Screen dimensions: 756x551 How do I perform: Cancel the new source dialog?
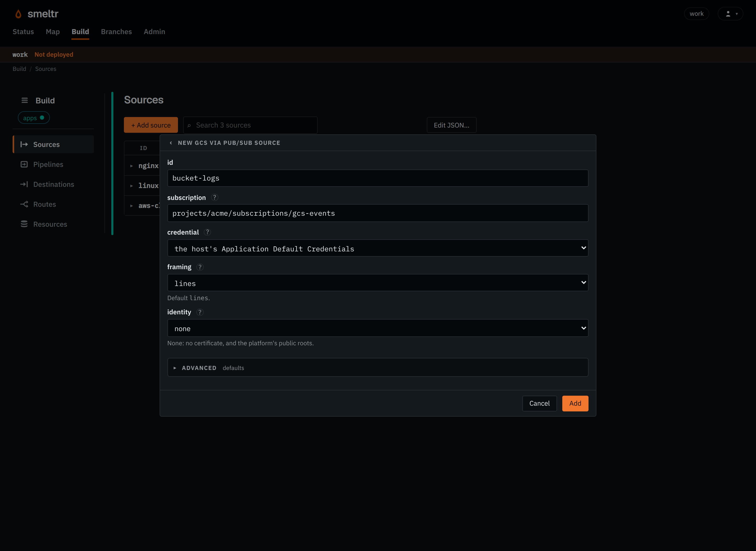(539, 403)
